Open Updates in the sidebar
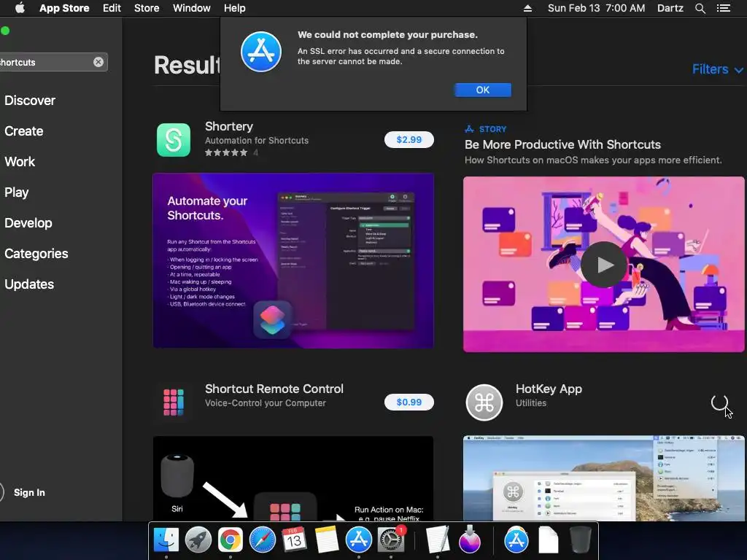Screen dimensions: 747x560 (29, 284)
